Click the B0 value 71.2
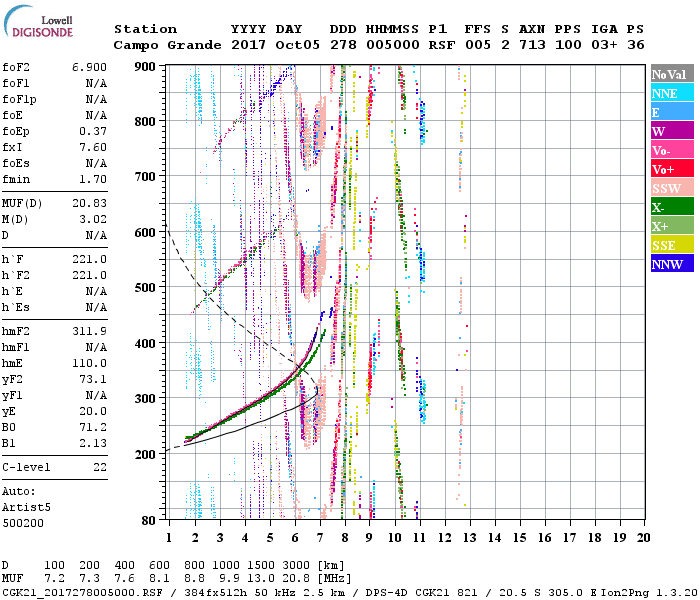 coord(93,428)
